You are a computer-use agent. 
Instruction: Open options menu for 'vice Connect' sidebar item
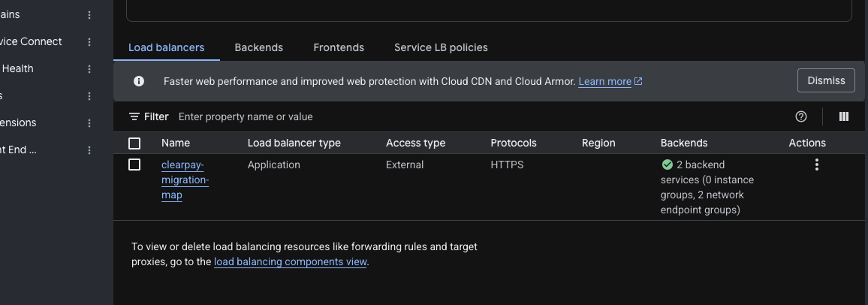point(89,42)
